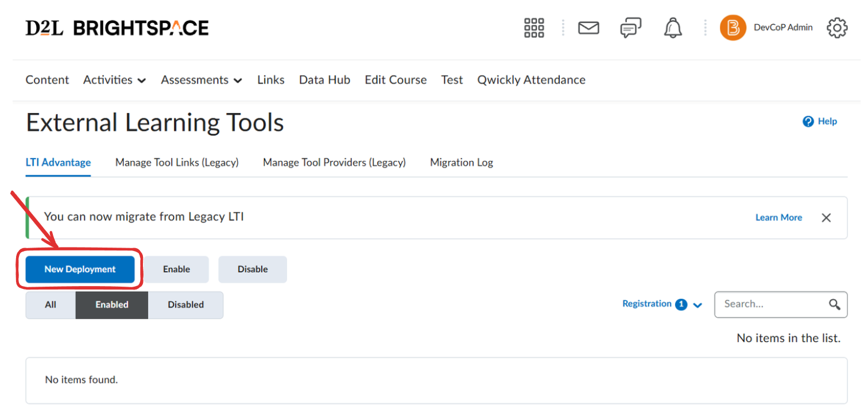The image size is (868, 409).
Task: Click the DevCoP Admin profile avatar
Action: click(733, 28)
